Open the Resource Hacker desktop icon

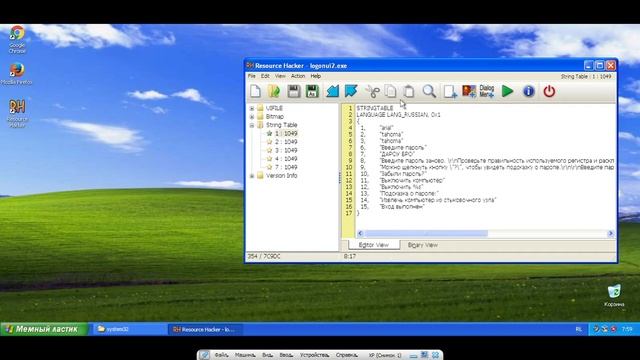[17, 113]
